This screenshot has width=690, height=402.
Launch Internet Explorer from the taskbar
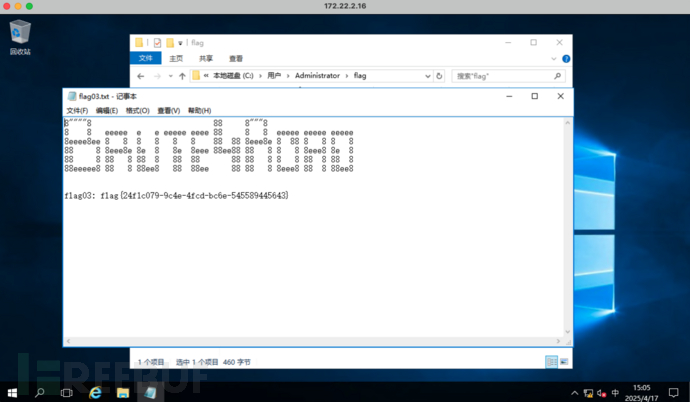95,392
